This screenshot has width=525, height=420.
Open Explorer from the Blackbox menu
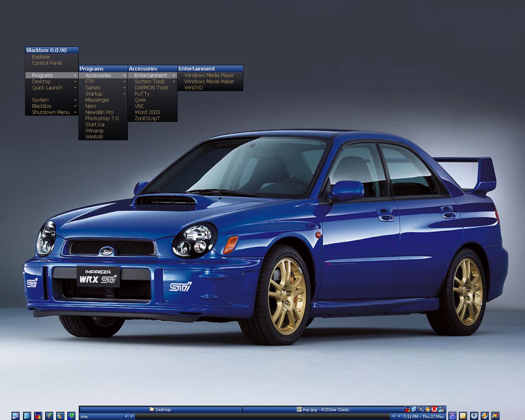pyautogui.click(x=52, y=57)
